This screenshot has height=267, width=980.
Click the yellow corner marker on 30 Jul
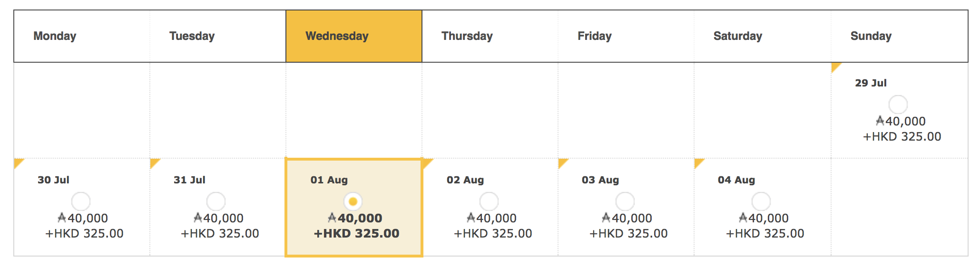(x=18, y=162)
